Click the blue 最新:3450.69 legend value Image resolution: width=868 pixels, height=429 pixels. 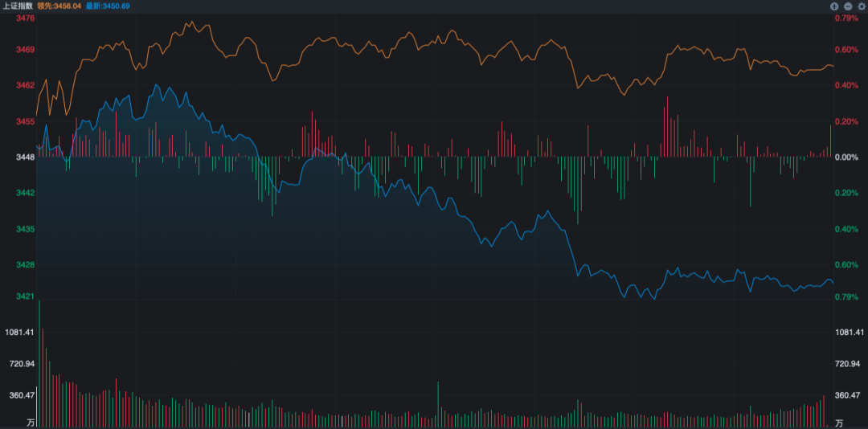(x=108, y=6)
